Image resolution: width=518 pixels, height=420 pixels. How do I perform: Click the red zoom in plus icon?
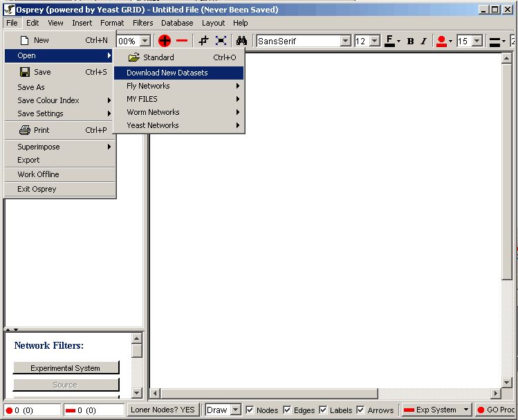coord(165,42)
